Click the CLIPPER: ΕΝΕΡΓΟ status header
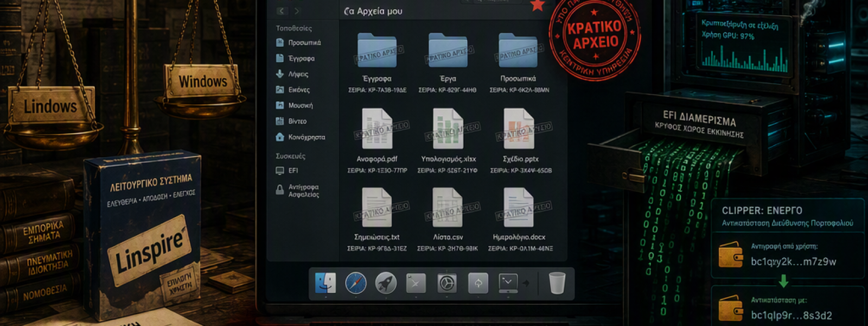868x326 pixels. (762, 210)
